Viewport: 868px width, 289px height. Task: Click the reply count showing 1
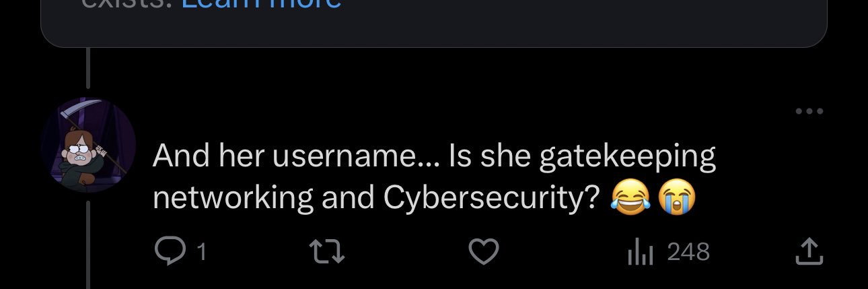click(201, 253)
